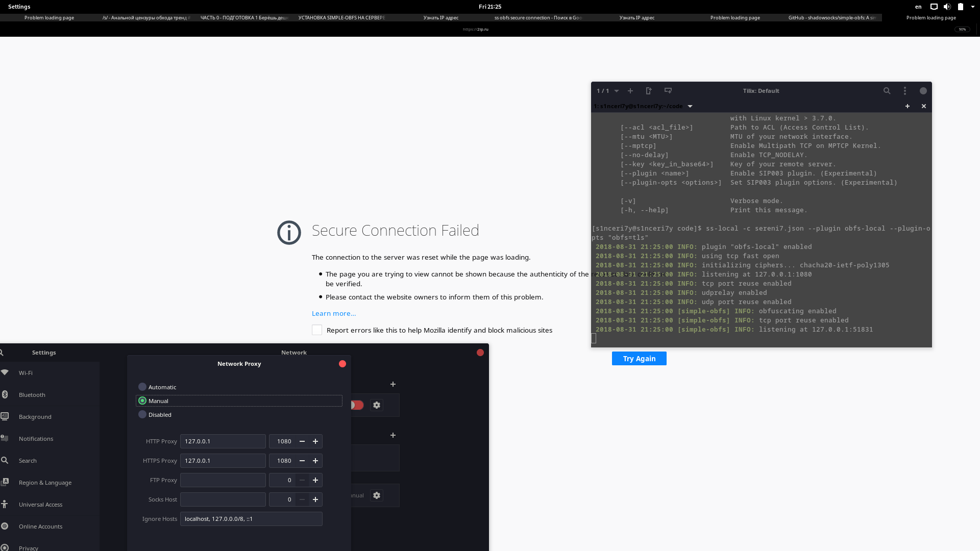Viewport: 980px width, 551px height.
Task: Open gear settings next to red toggle
Action: 377,405
